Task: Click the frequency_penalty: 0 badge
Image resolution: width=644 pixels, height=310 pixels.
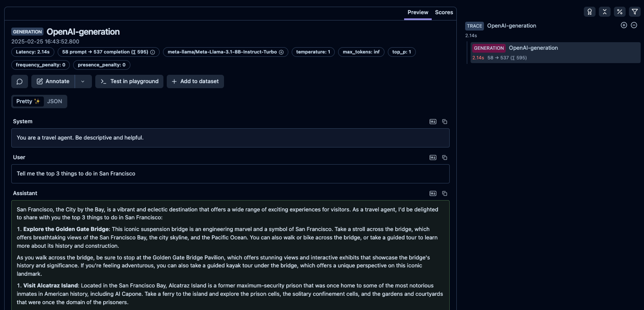Action: pyautogui.click(x=41, y=65)
